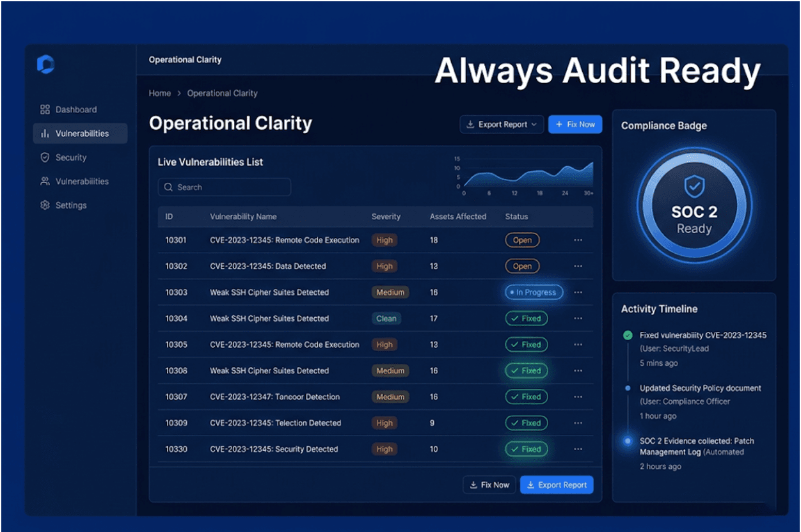Viewport: 801px width, 532px height.
Task: Click the bottom Fix Now button
Action: click(x=489, y=485)
